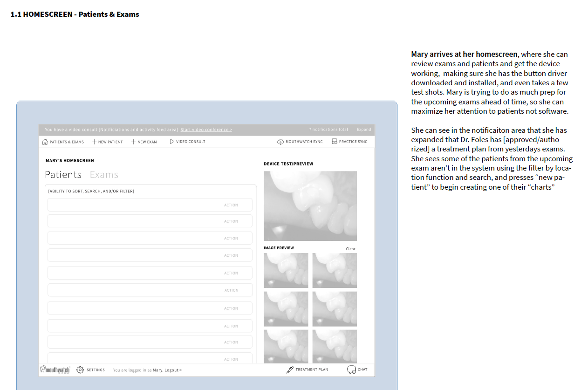Expand the notifications area
Screen dimensions: 588x390
pos(364,130)
